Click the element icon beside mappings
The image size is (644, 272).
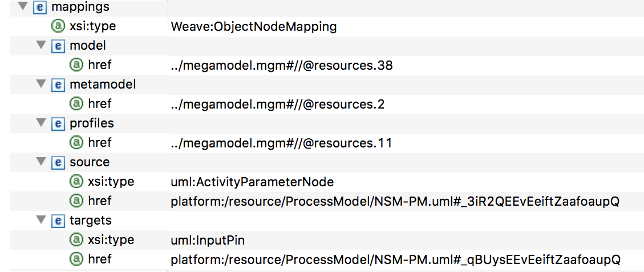coord(40,7)
